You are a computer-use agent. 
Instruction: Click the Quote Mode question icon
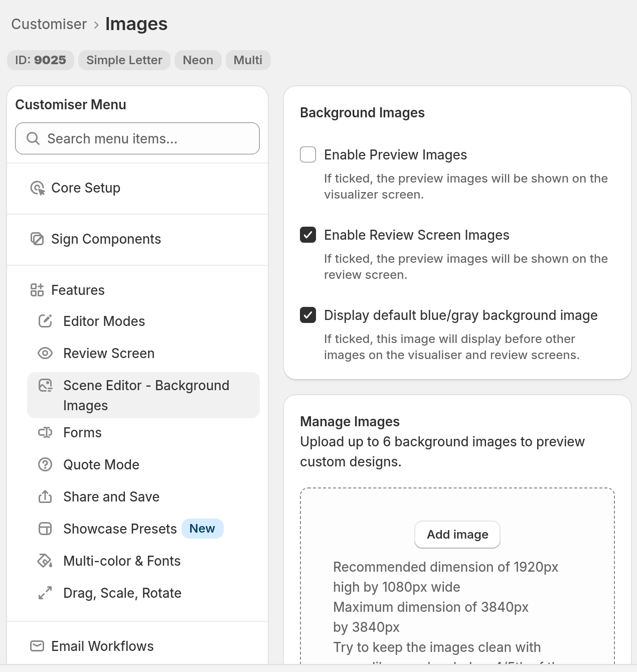click(x=45, y=465)
